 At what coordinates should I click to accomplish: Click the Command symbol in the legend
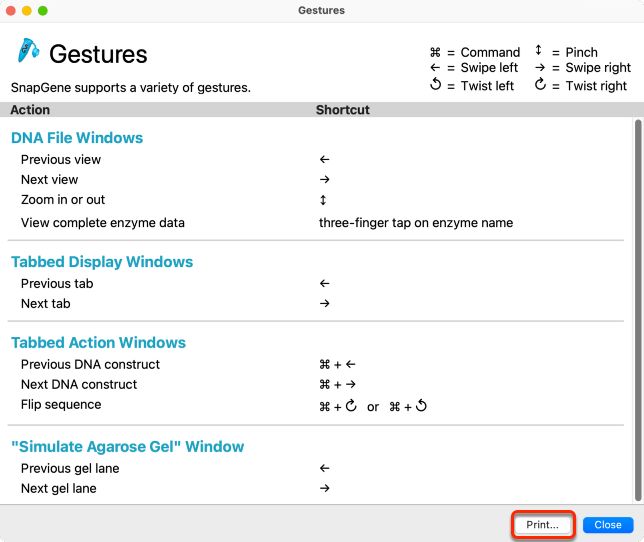click(x=435, y=53)
